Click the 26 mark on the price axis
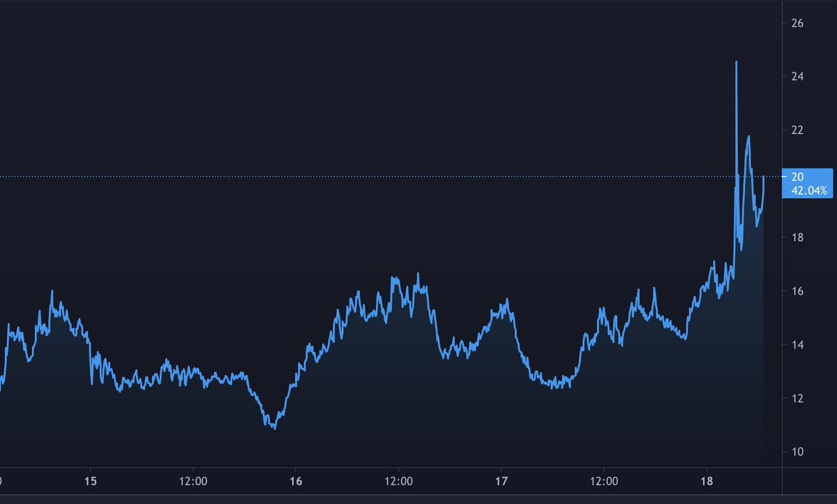 [798, 23]
